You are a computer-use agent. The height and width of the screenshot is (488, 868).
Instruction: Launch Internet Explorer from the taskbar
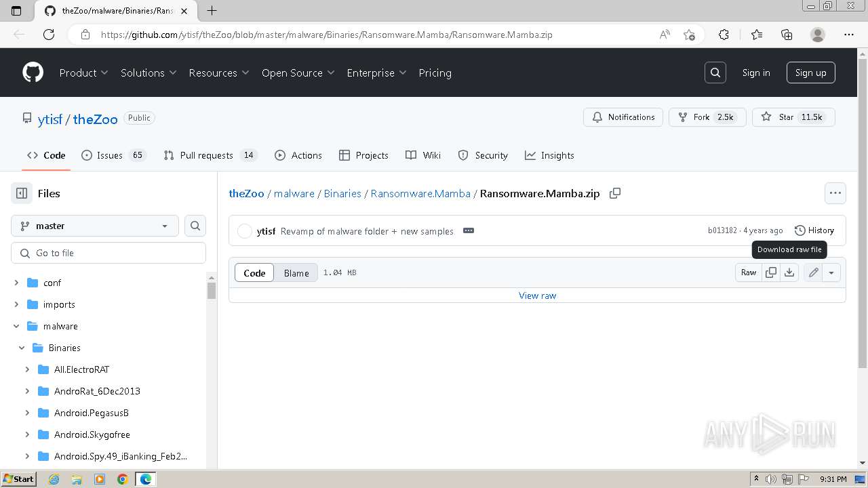[x=54, y=479]
